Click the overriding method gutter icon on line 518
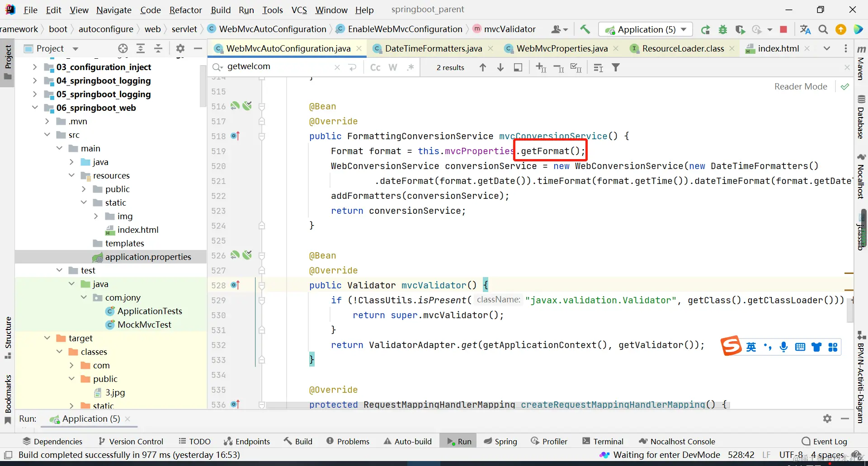868x466 pixels. [235, 136]
